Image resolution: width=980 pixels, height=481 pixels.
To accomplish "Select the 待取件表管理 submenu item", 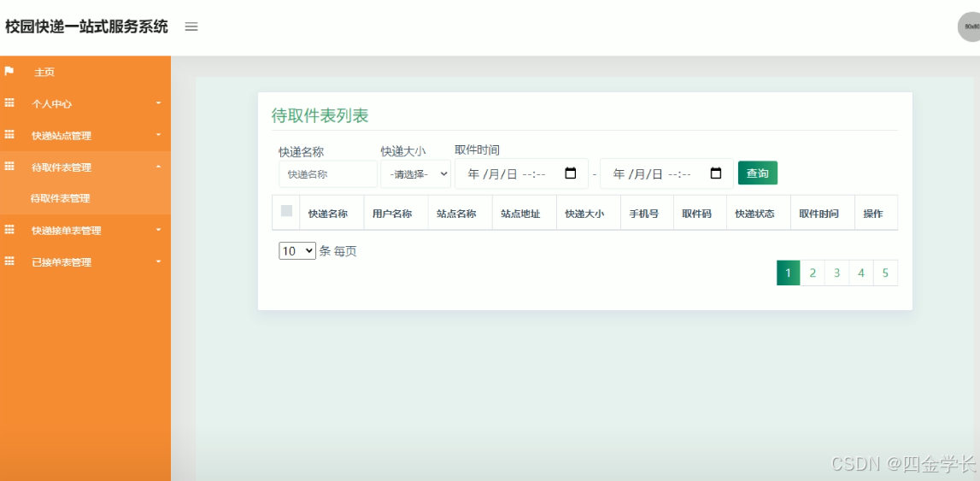I will (60, 199).
